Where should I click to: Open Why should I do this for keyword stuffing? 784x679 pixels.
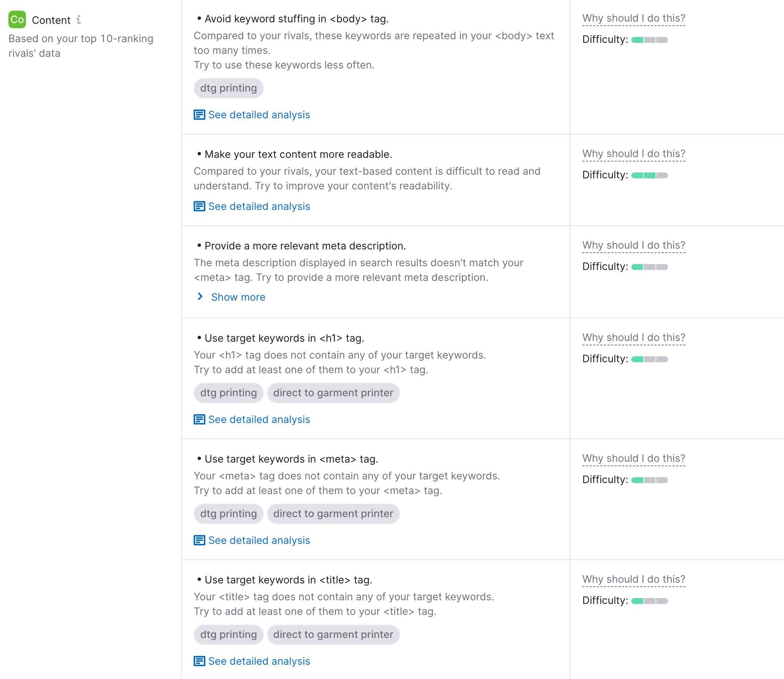coord(634,18)
